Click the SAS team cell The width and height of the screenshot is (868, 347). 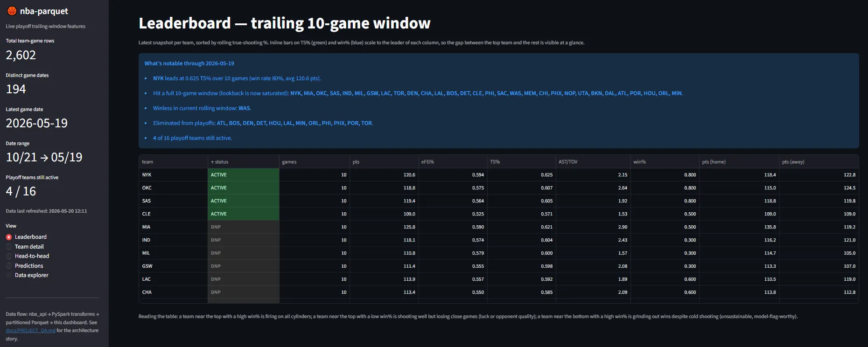[x=173, y=201]
